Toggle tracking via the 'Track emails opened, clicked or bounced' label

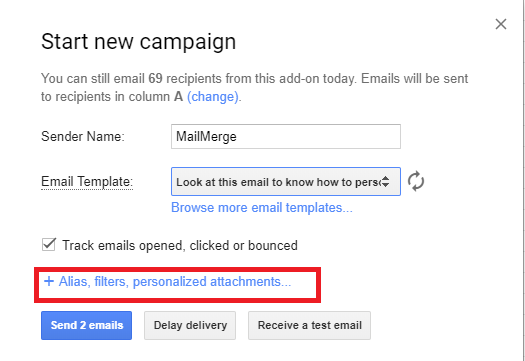point(180,245)
